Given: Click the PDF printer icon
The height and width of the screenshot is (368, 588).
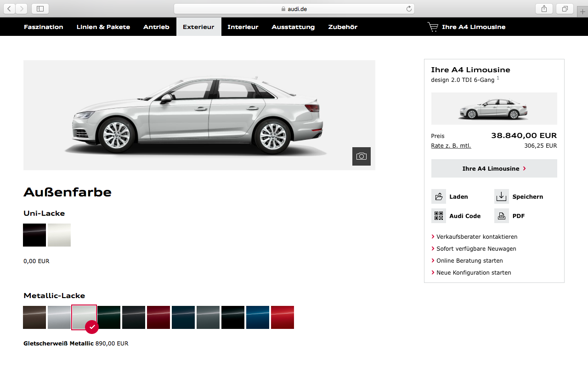Looking at the screenshot, I should click(x=502, y=216).
